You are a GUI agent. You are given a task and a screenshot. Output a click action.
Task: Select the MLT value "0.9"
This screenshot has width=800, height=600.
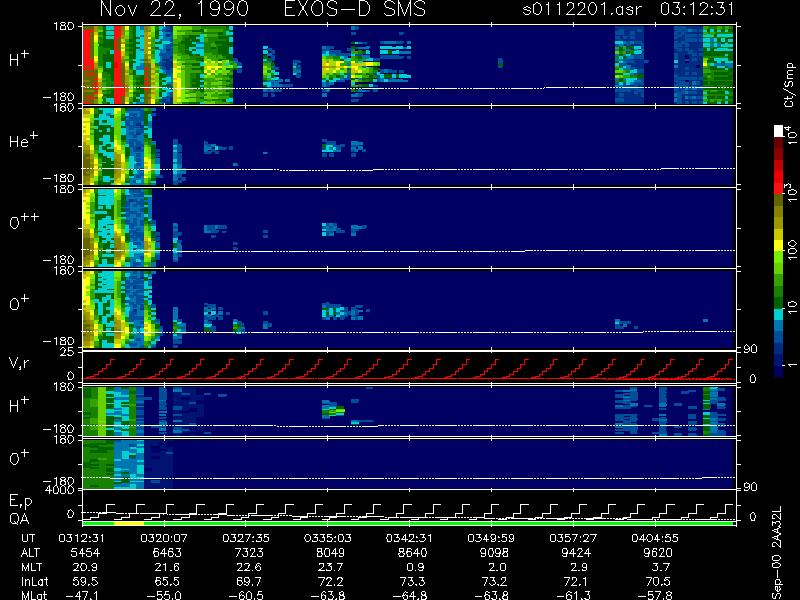click(x=414, y=567)
